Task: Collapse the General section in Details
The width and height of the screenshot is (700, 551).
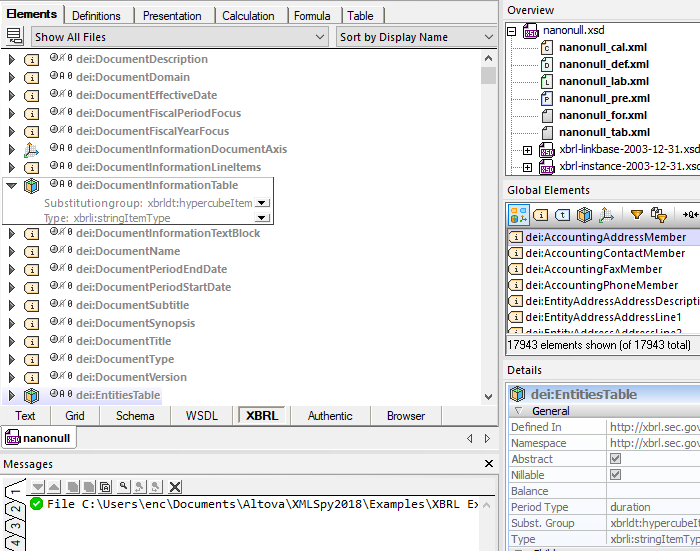Action: click(518, 411)
